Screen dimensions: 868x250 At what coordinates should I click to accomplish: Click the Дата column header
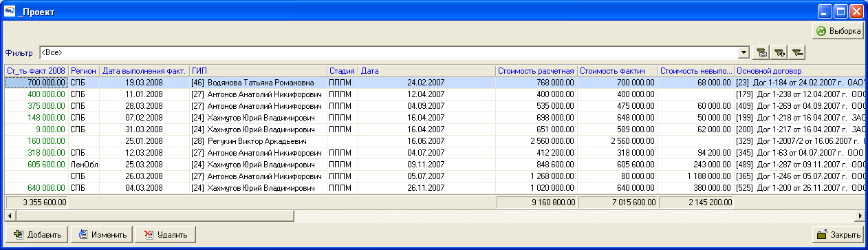[426, 71]
